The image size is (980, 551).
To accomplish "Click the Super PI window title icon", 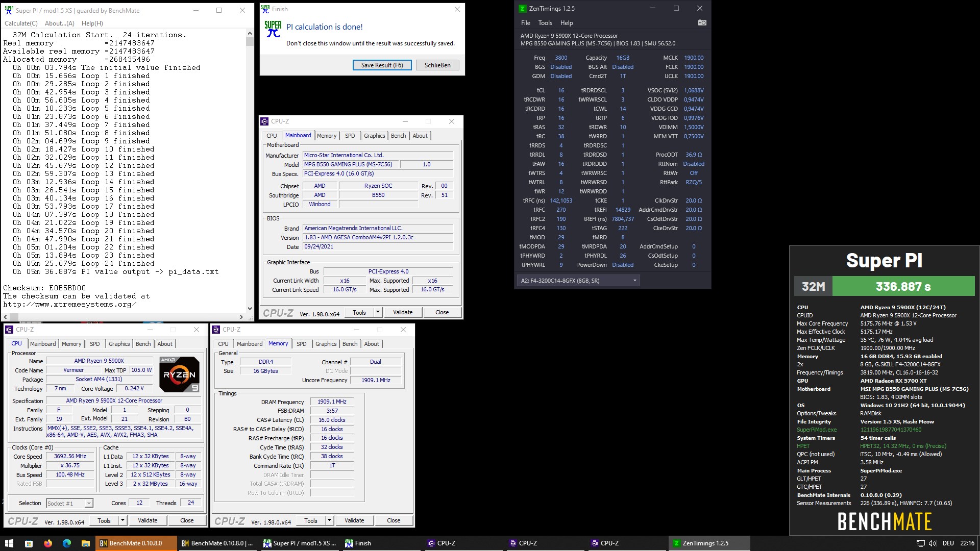I will [x=9, y=10].
